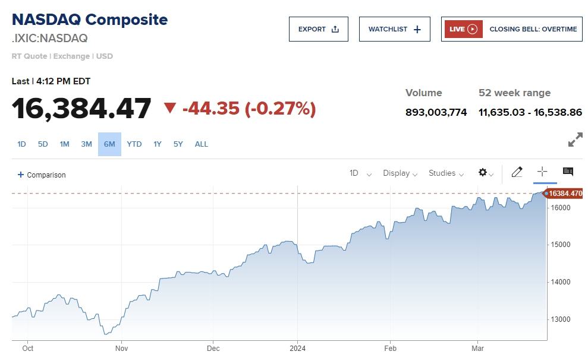This screenshot has height=364, width=588.
Task: Open the chart settings gear
Action: (x=483, y=173)
